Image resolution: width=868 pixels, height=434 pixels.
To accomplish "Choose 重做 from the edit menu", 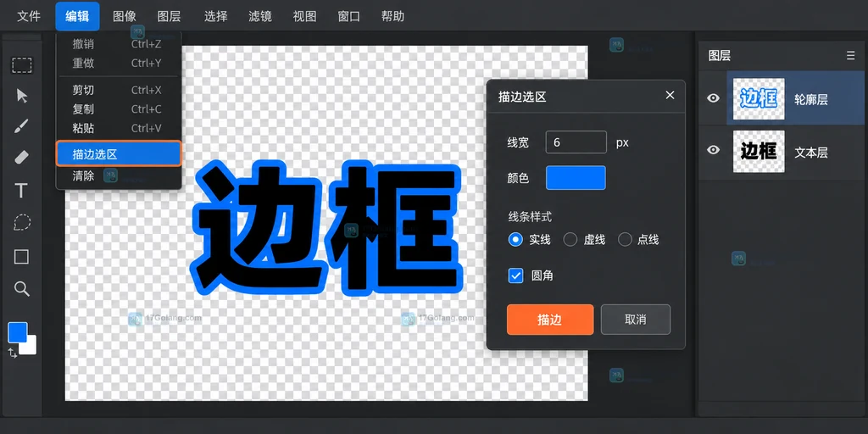I will click(119, 63).
